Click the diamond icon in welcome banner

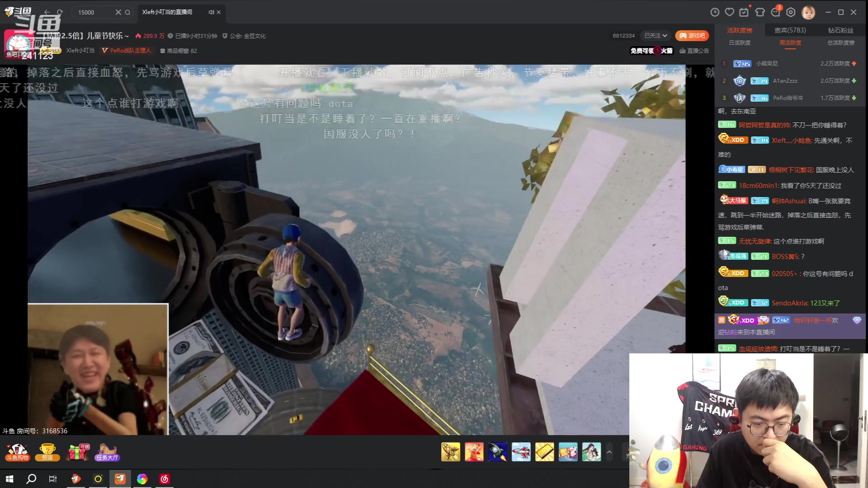857,320
